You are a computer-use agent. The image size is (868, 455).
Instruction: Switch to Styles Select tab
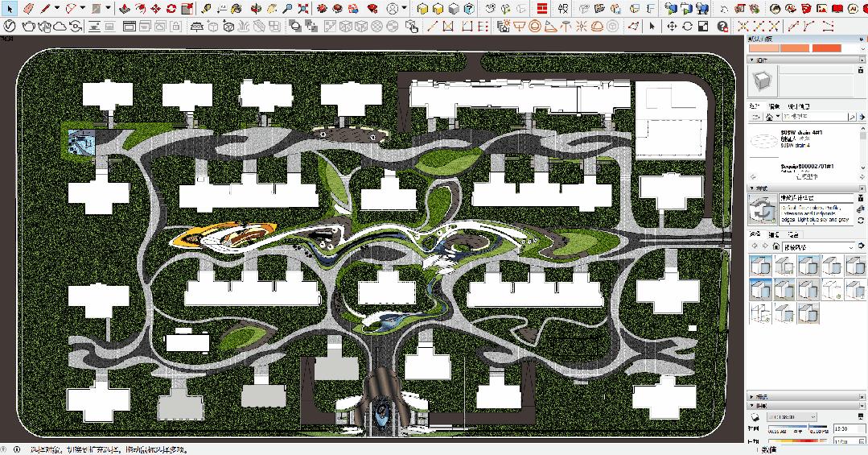(x=755, y=234)
